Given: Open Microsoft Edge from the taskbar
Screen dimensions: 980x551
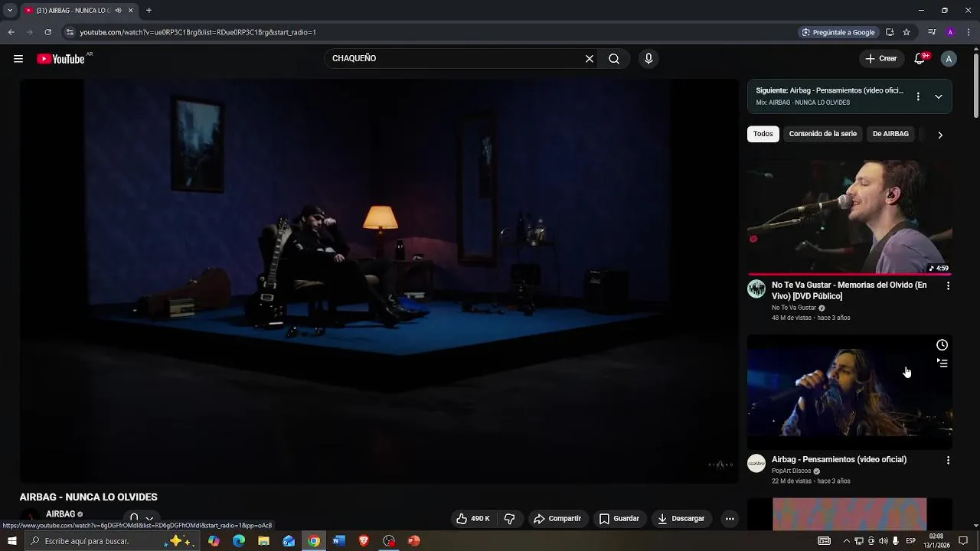Looking at the screenshot, I should tap(239, 541).
